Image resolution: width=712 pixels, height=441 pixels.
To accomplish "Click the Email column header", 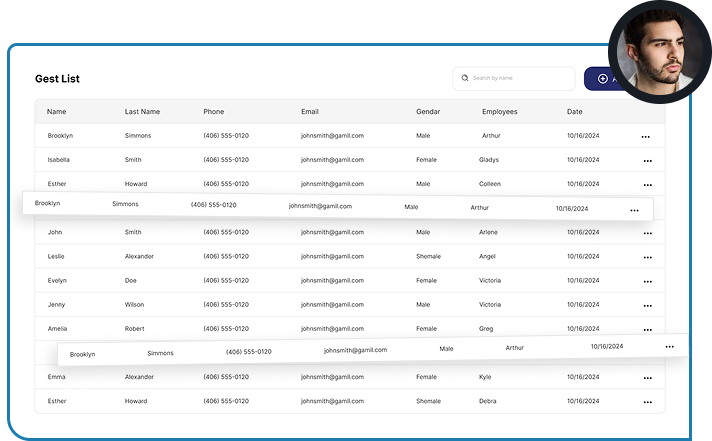I will (310, 112).
